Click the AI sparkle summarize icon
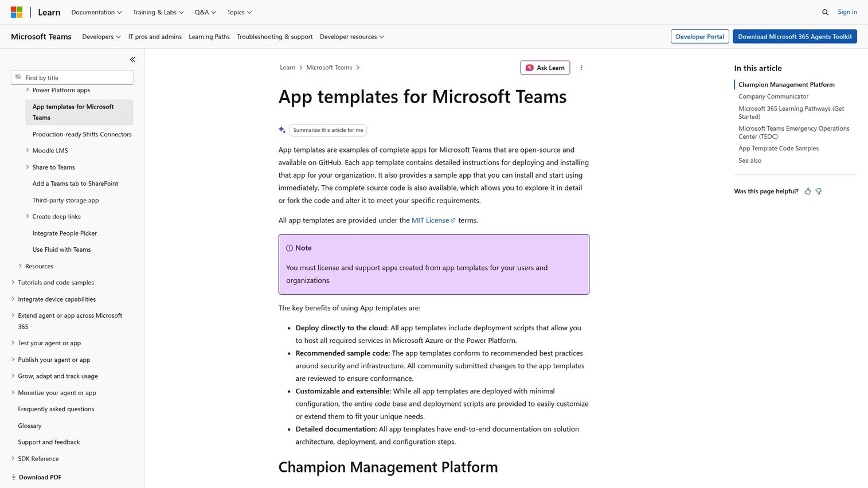The height and width of the screenshot is (488, 868). click(282, 130)
